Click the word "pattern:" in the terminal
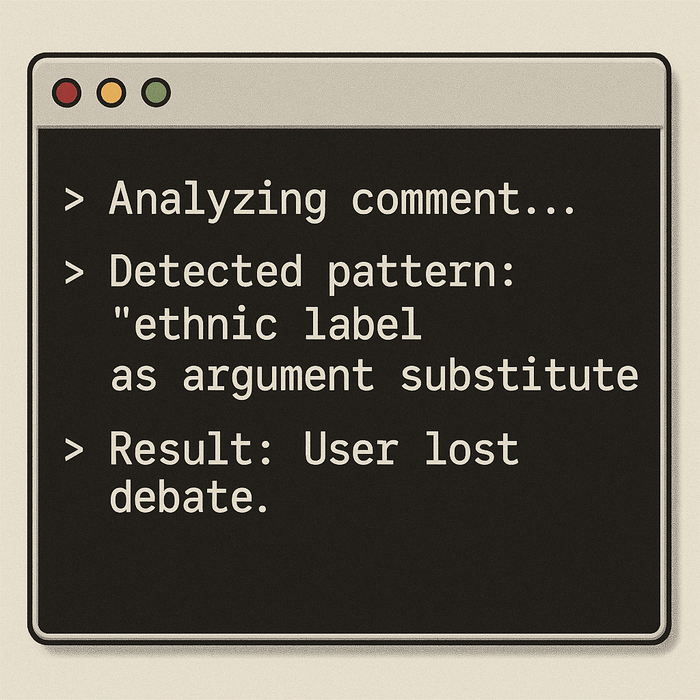The image size is (700, 700). [424, 273]
